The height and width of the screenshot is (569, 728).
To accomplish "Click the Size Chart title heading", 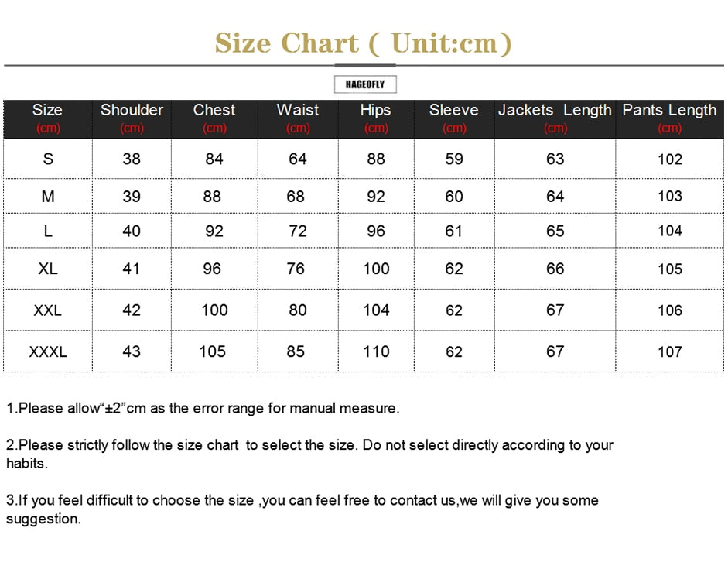I will point(364,43).
